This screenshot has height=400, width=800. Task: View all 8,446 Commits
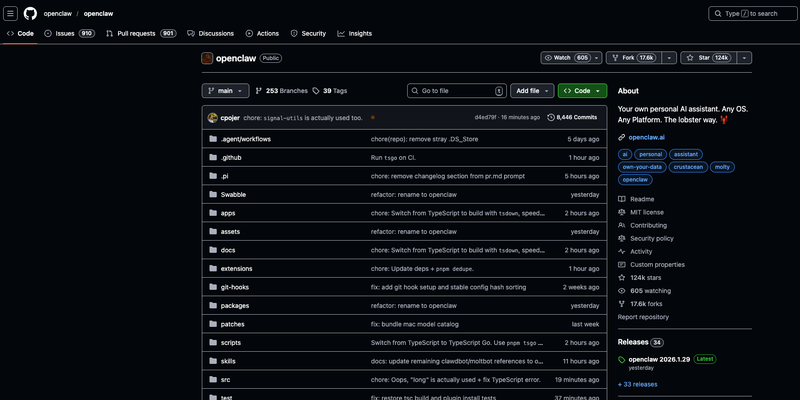coord(572,117)
